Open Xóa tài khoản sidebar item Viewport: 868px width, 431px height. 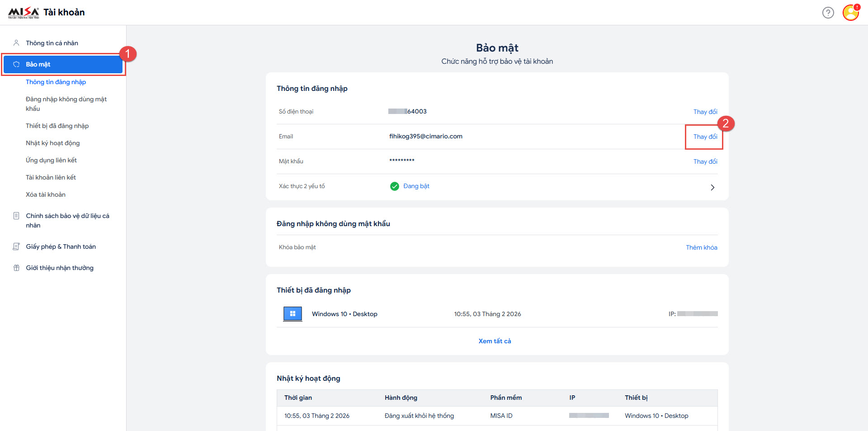tap(46, 194)
